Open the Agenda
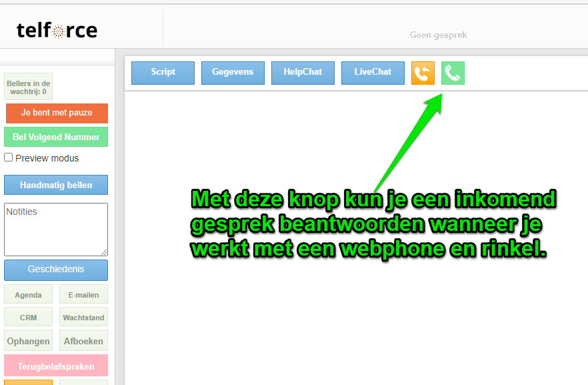The width and height of the screenshot is (588, 385). (28, 294)
